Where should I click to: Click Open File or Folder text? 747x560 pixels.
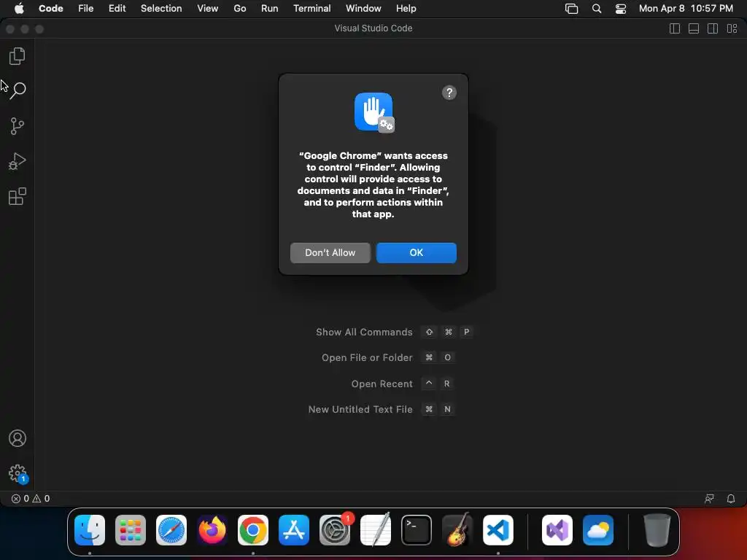pyautogui.click(x=367, y=357)
